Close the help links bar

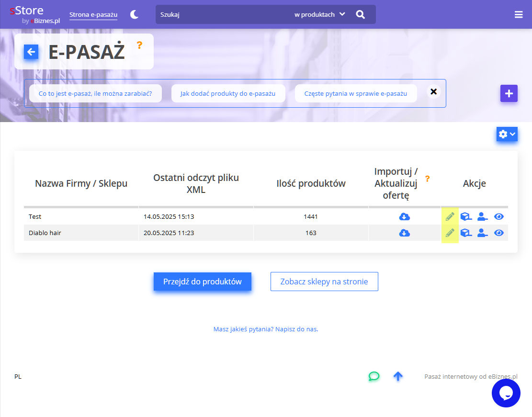click(433, 91)
